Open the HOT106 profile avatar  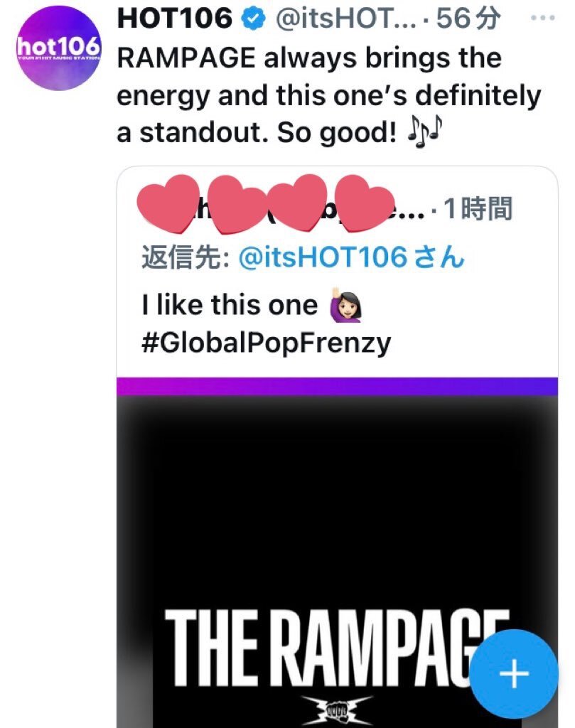tap(58, 48)
